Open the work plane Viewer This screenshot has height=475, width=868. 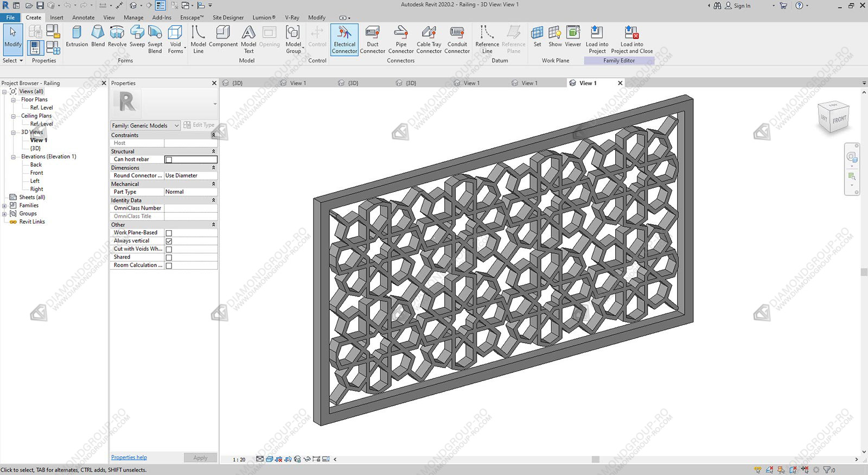pyautogui.click(x=573, y=37)
